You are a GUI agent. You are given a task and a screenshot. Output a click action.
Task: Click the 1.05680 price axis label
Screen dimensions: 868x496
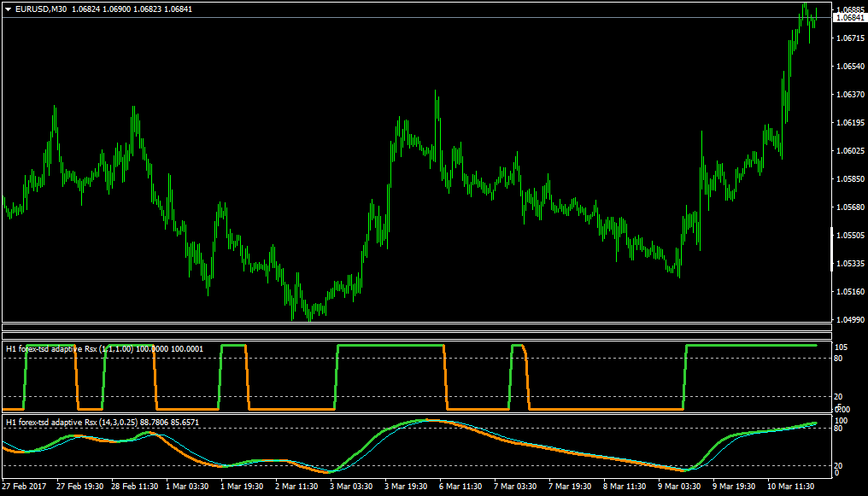(851, 207)
